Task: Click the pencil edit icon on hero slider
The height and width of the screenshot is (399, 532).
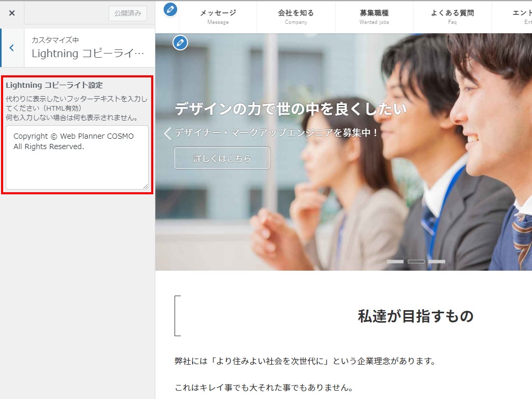Action: point(180,43)
